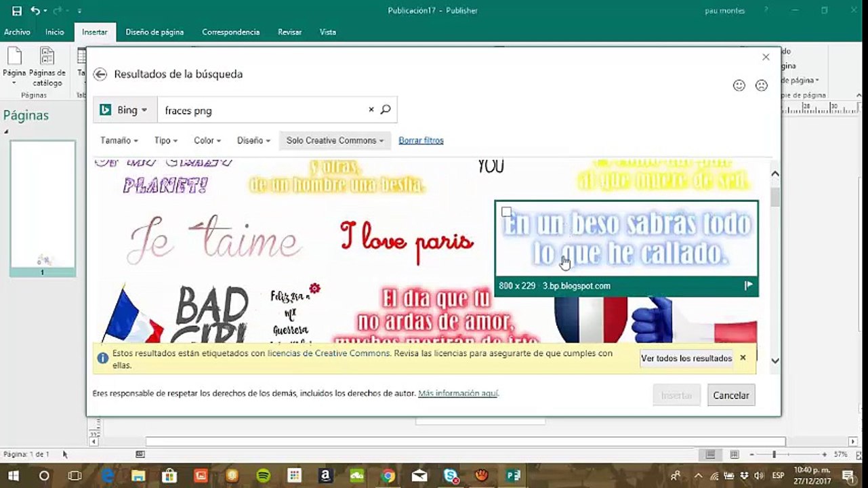Open Microsoft Edge from the taskbar
This screenshot has width=868, height=488.
107,476
